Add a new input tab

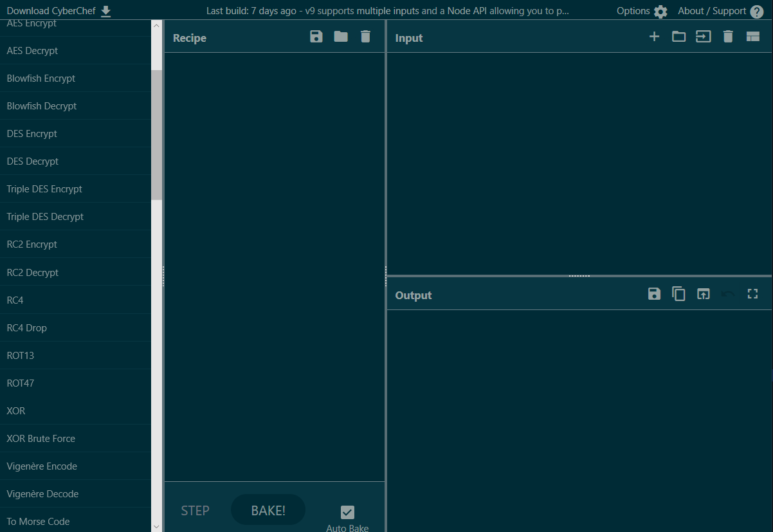[654, 37]
